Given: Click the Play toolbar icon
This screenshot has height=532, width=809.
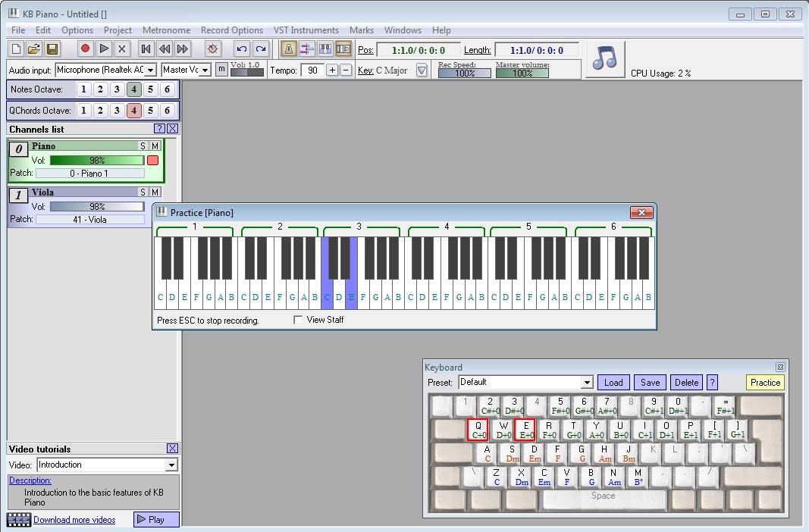Looking at the screenshot, I should coord(104,49).
